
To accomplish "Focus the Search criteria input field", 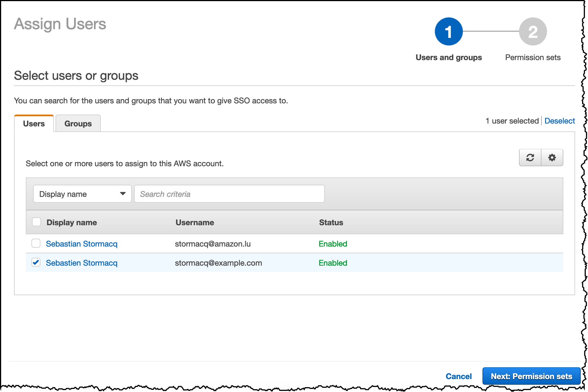I will point(229,194).
